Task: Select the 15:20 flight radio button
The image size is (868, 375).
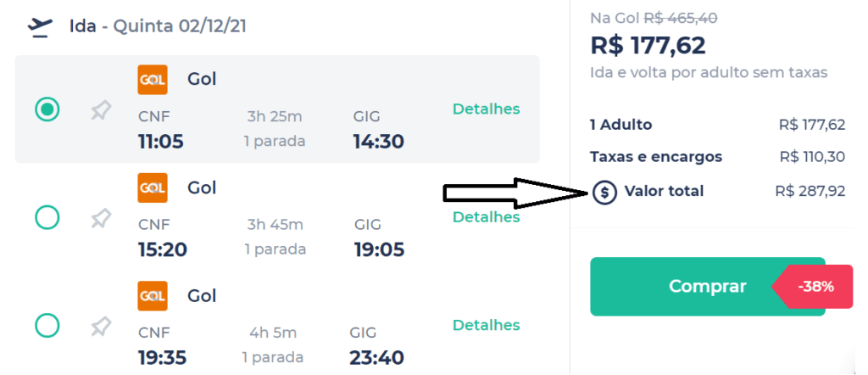Action: pyautogui.click(x=47, y=218)
